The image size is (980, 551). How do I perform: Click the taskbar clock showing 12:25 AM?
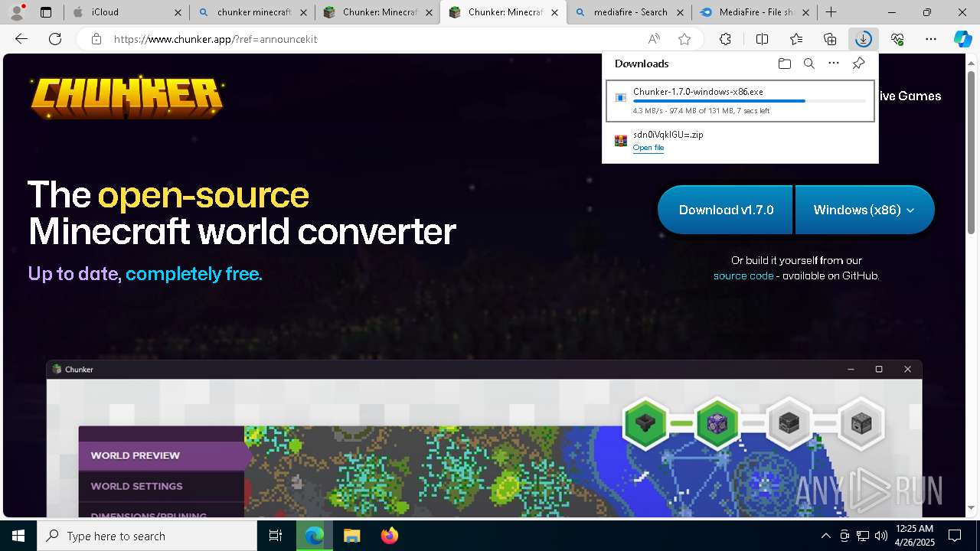click(x=914, y=536)
